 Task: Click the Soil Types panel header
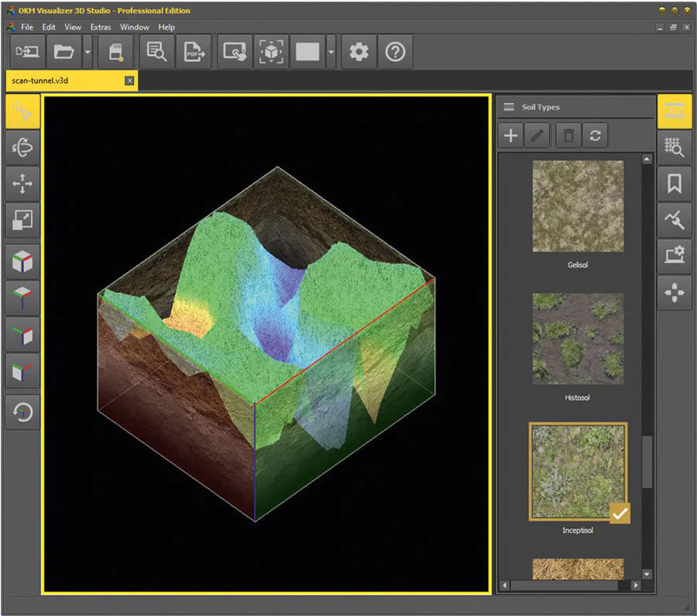tap(575, 107)
